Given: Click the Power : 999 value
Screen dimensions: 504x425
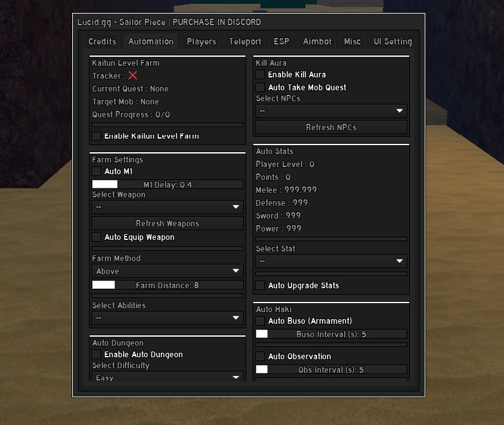Looking at the screenshot, I should click(x=278, y=229).
